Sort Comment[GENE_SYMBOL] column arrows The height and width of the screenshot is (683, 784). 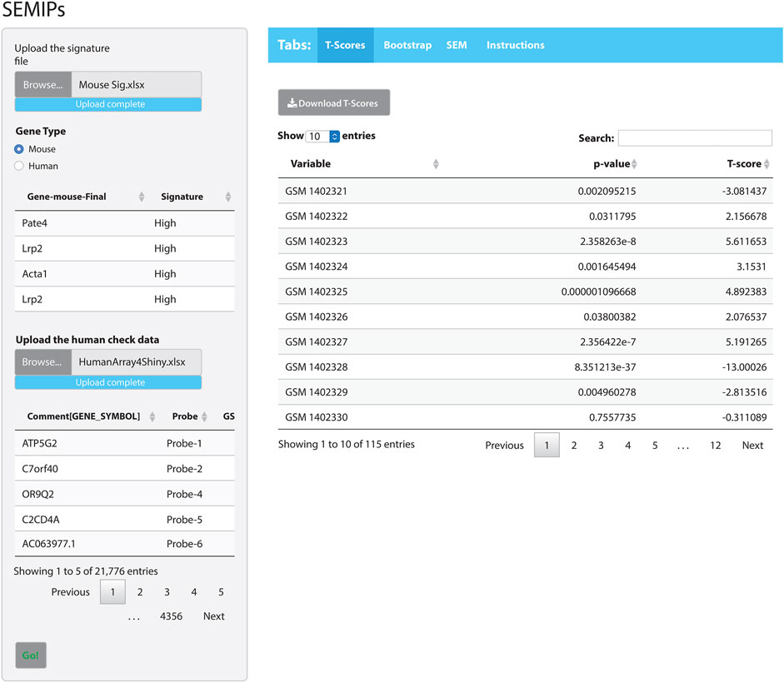pos(152,416)
